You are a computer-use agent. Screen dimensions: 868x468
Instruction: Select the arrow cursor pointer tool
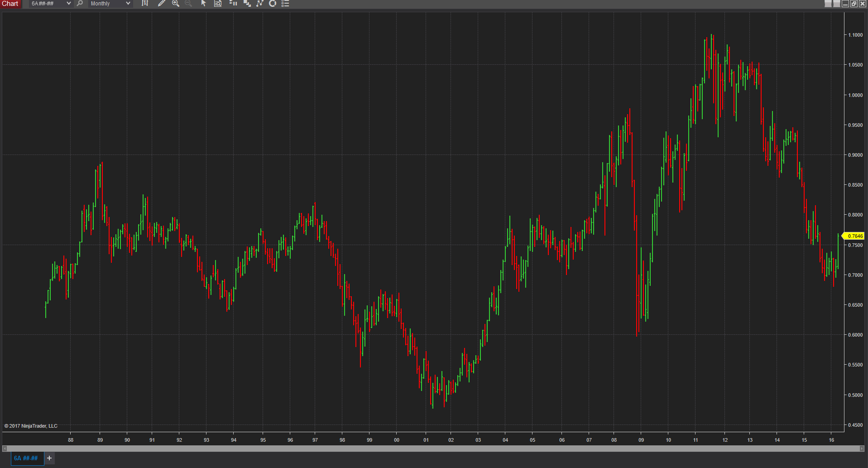pyautogui.click(x=204, y=4)
